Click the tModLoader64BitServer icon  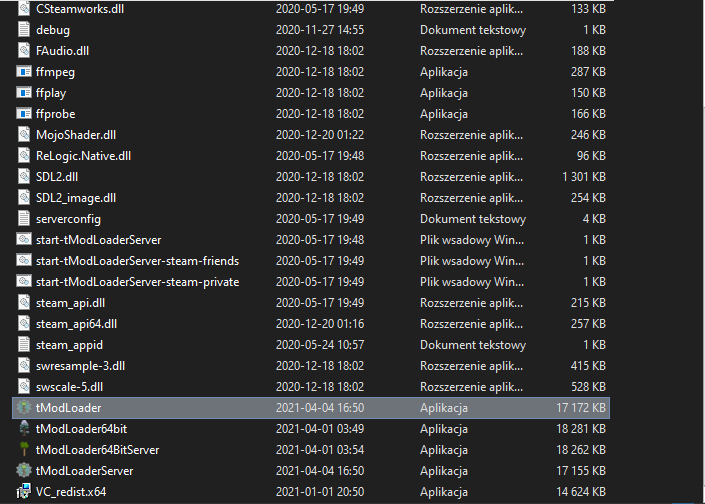tap(24, 450)
